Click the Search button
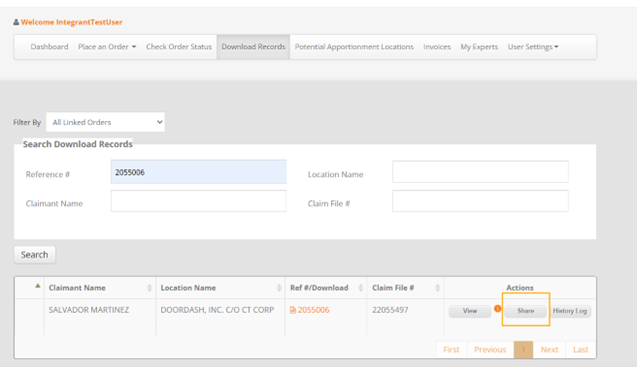637x367 pixels. [35, 255]
